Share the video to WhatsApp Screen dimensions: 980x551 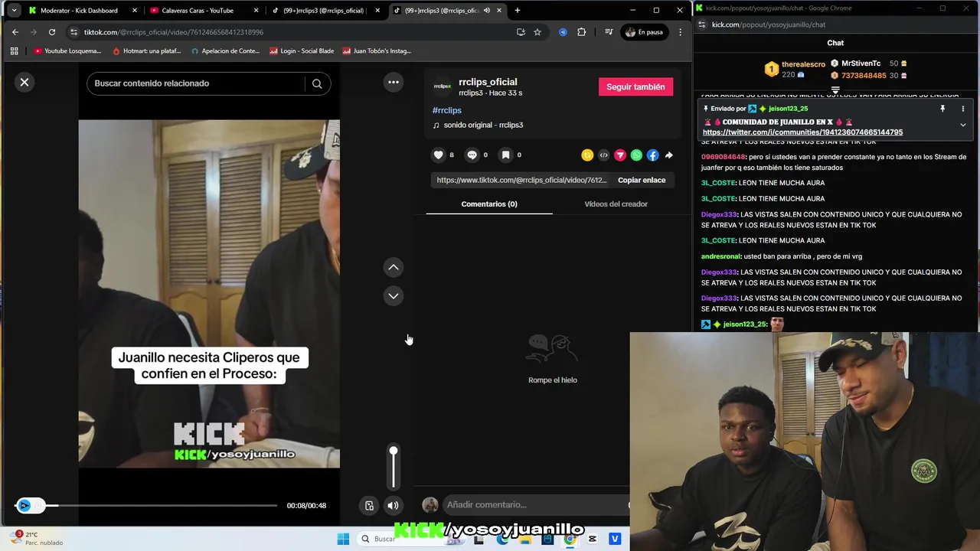(636, 155)
